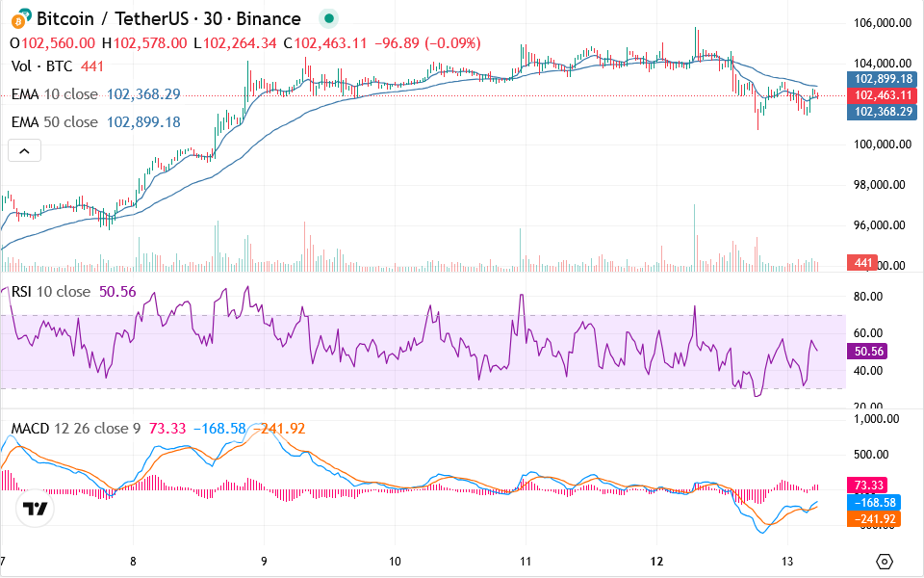Click the EMA 50 value 102,899.18 in legend
Image resolution: width=924 pixels, height=578 pixels.
(x=143, y=122)
